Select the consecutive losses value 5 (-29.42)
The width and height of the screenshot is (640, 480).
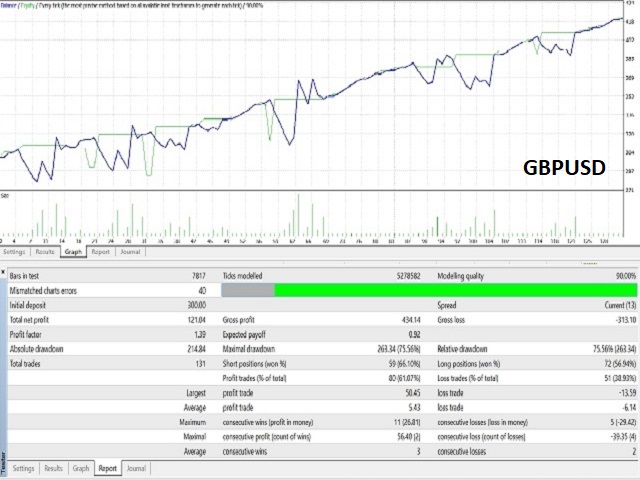tap(623, 422)
